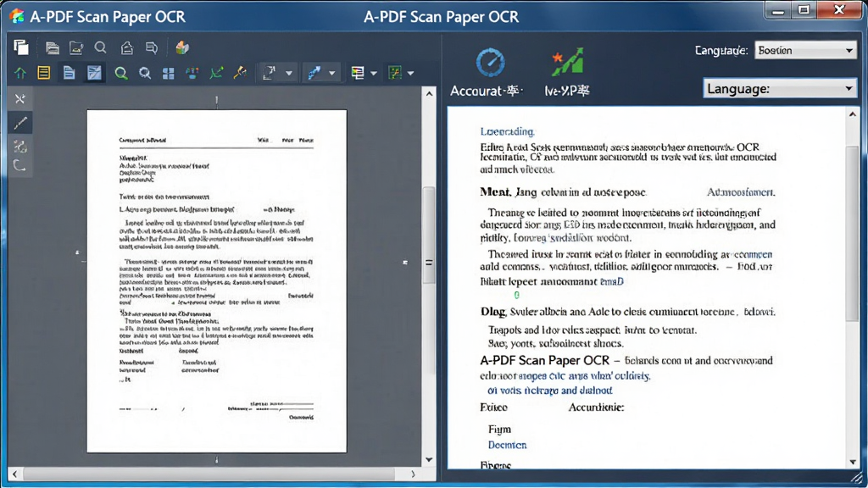Expand the dropdown arrow beside colored-lines icon
This screenshot has height=488, width=868.
[x=374, y=73]
